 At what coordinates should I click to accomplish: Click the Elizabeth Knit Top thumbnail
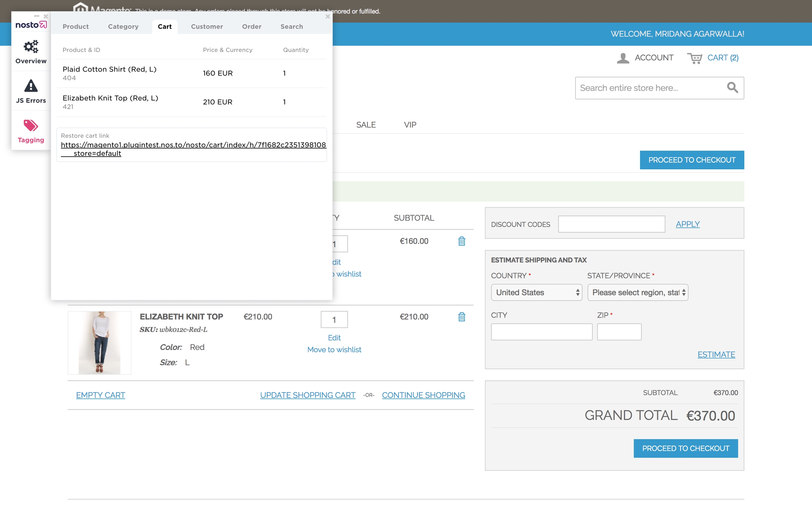pyautogui.click(x=99, y=343)
